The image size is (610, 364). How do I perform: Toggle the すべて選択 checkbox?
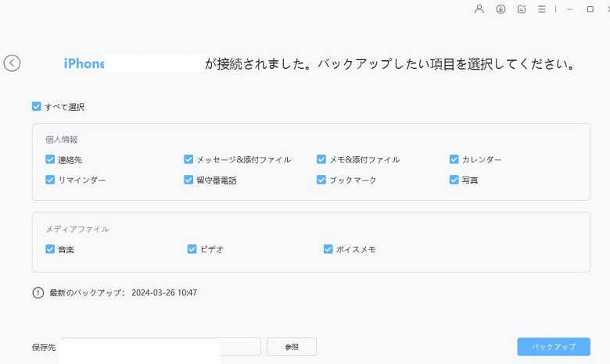(x=36, y=106)
